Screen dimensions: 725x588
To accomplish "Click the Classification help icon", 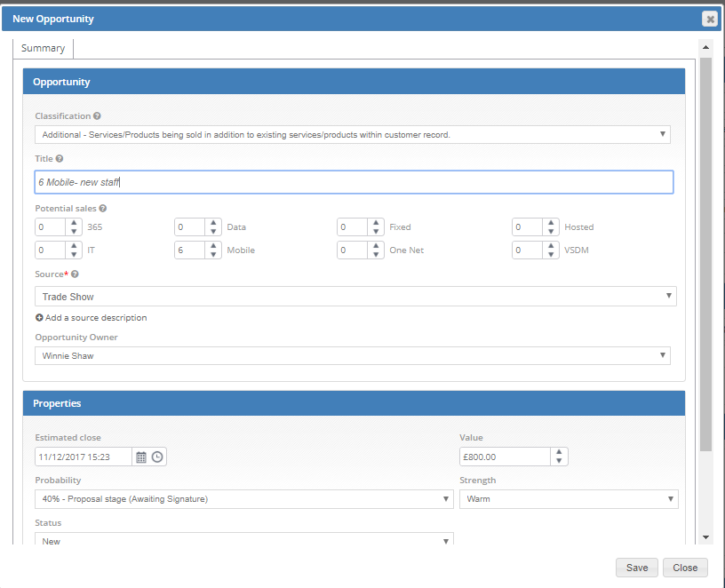I will pos(97,116).
